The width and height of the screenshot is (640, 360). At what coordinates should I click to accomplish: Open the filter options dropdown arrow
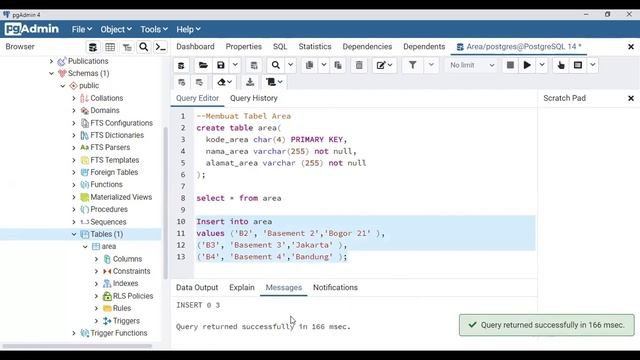[431, 65]
